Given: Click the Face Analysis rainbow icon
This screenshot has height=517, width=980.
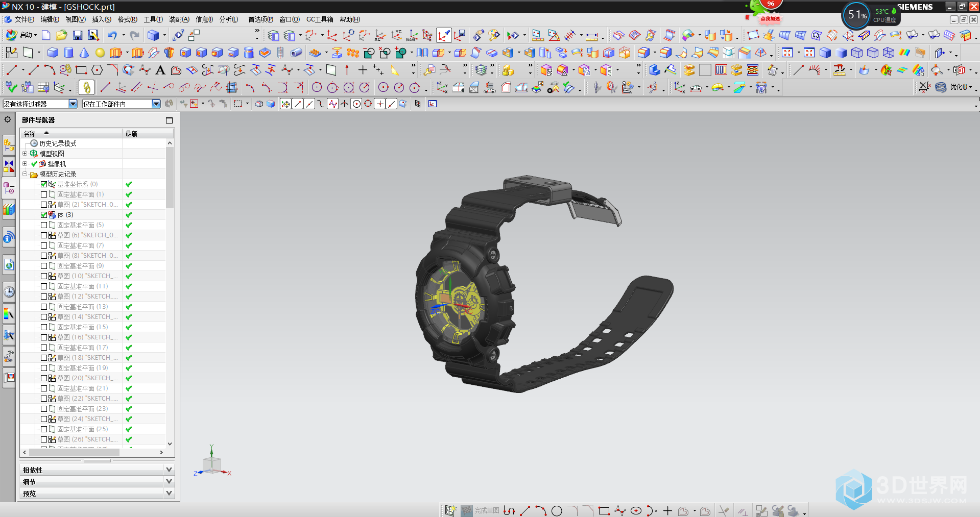Looking at the screenshot, I should [x=905, y=53].
